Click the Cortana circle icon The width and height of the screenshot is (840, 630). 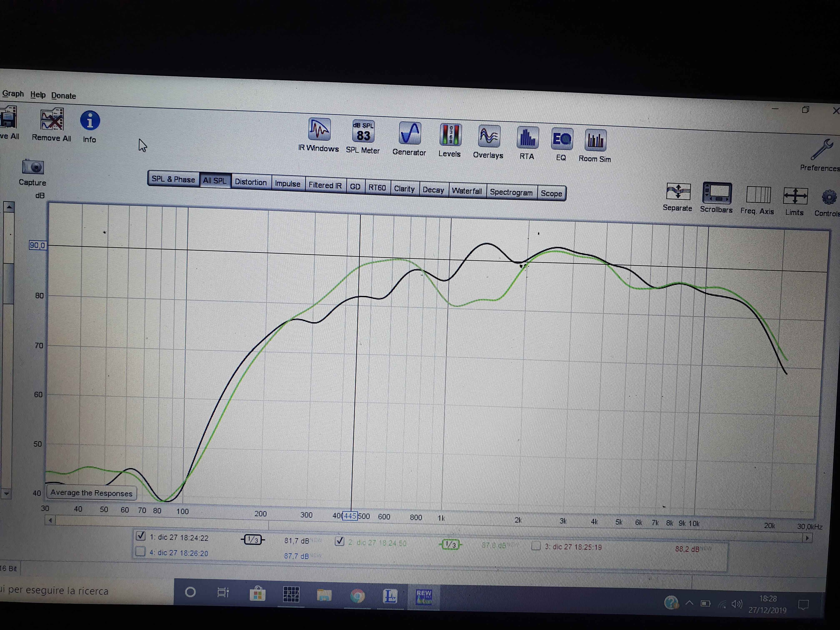[x=190, y=592]
